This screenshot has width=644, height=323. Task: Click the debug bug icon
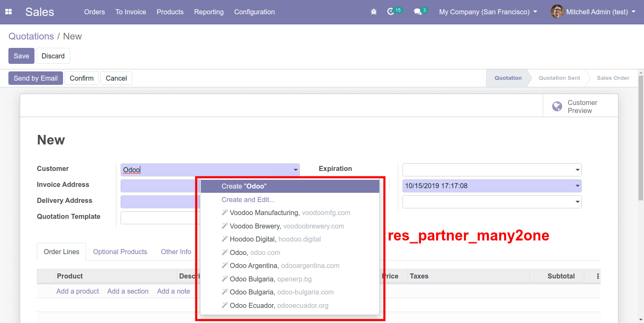[x=373, y=12]
